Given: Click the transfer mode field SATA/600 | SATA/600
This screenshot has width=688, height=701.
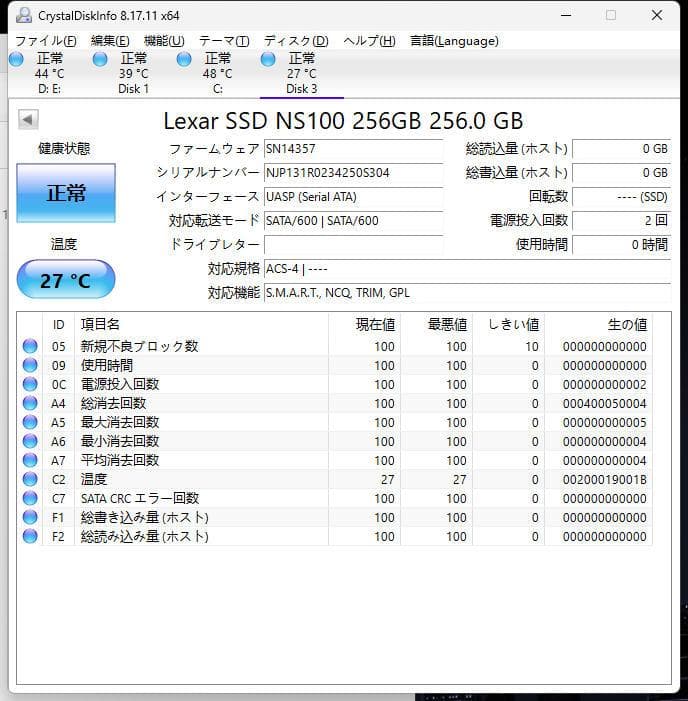Looking at the screenshot, I should point(353,221).
